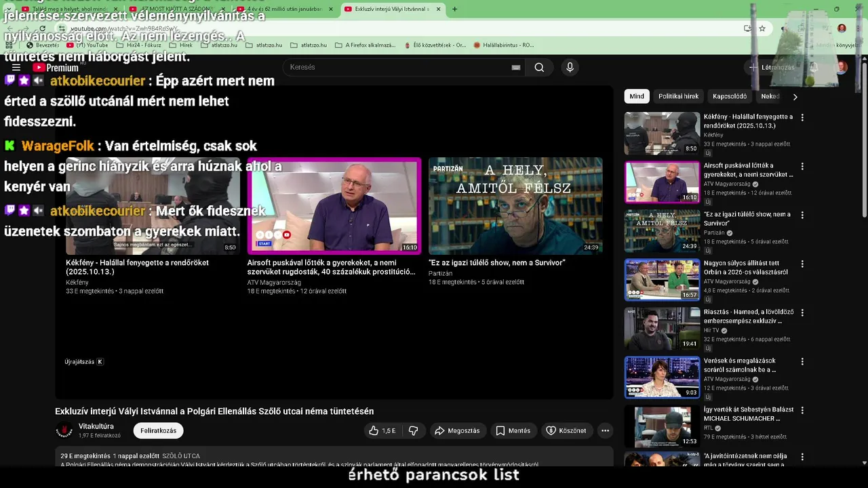Open the Hírek bookmark folder
868x488 pixels.
(180, 45)
